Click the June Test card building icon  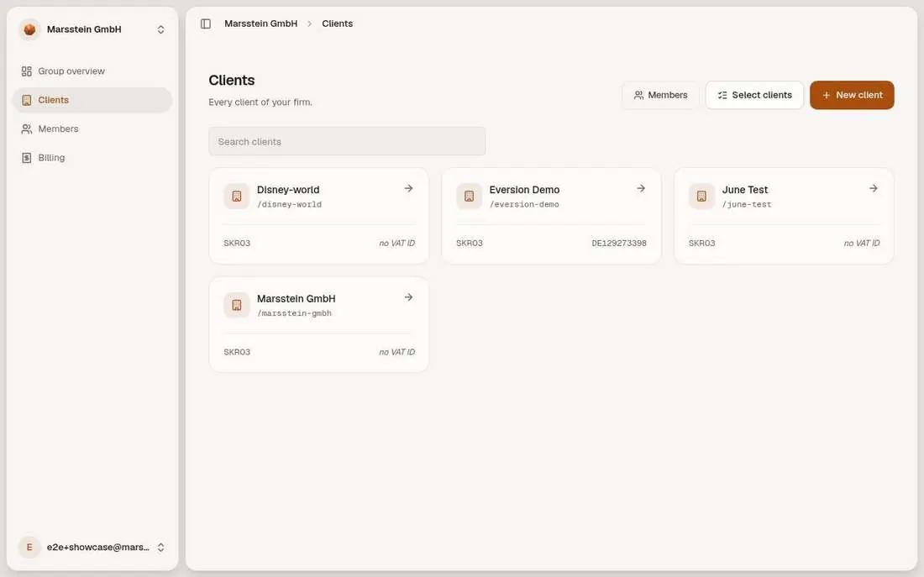pyautogui.click(x=701, y=197)
